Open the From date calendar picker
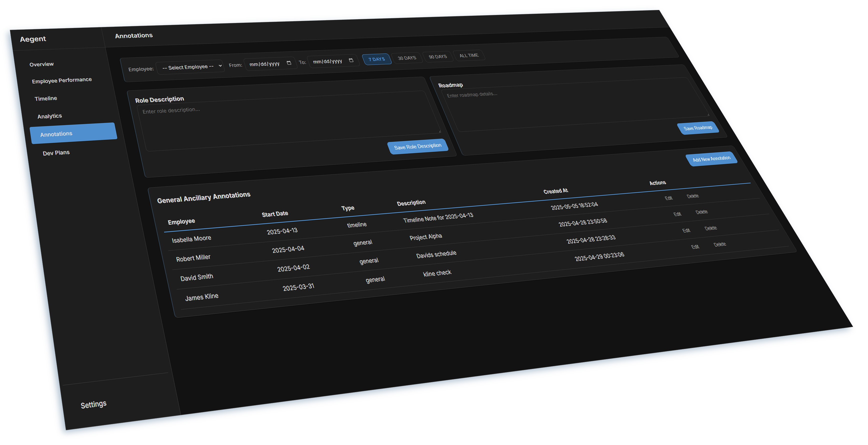This screenshot has height=445, width=868. pyautogui.click(x=289, y=63)
